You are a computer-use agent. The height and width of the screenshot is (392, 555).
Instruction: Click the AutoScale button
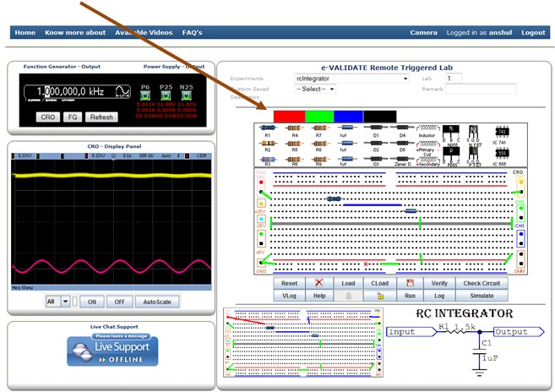coord(157,302)
